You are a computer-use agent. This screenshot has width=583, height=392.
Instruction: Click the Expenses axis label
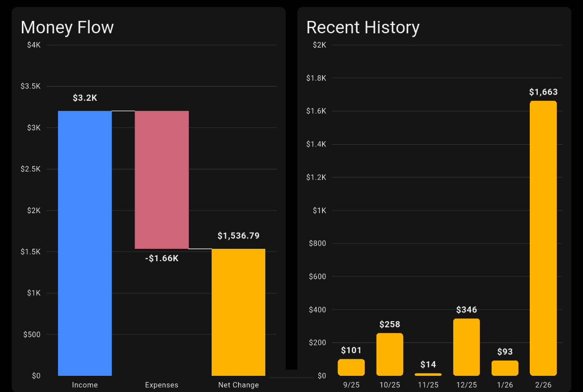pyautogui.click(x=161, y=385)
